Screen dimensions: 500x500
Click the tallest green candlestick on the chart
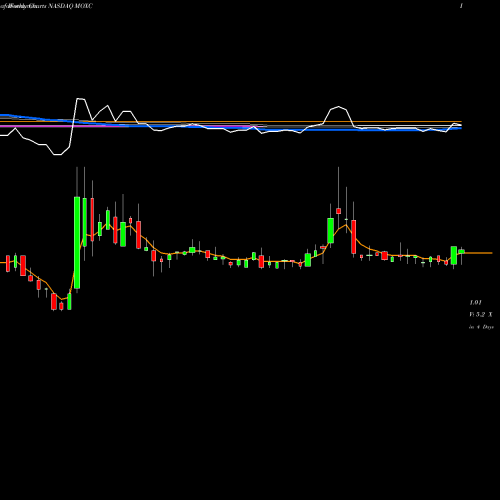tap(77, 242)
